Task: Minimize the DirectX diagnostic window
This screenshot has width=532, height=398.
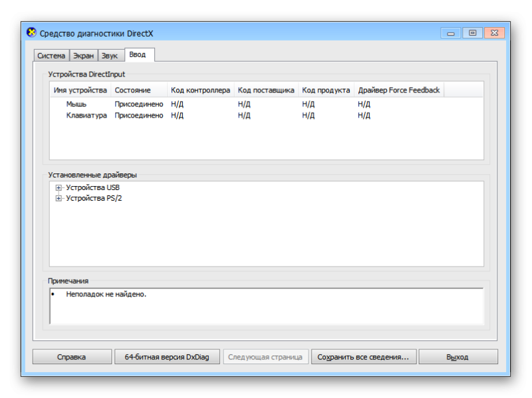Action: (x=451, y=33)
